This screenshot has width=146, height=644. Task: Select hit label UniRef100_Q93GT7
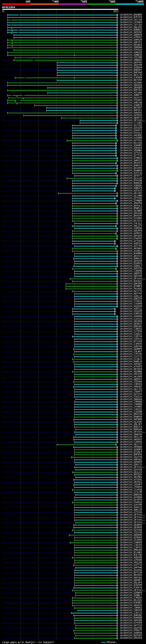point(131,175)
